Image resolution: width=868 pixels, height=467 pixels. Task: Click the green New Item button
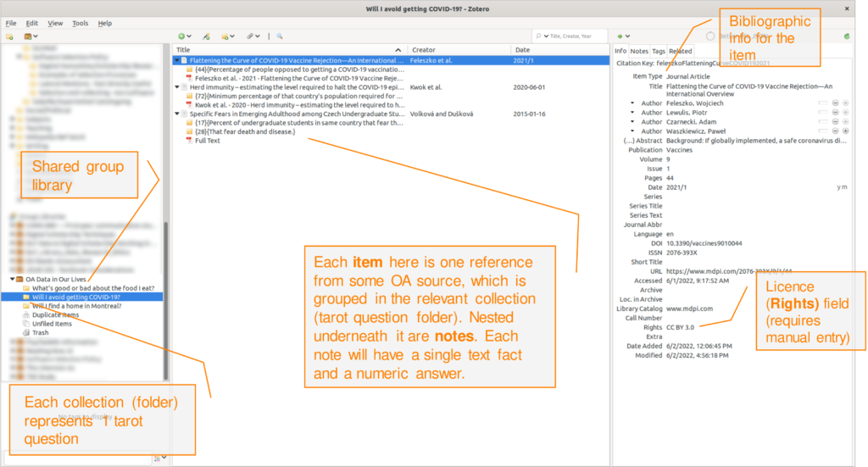[x=183, y=36]
